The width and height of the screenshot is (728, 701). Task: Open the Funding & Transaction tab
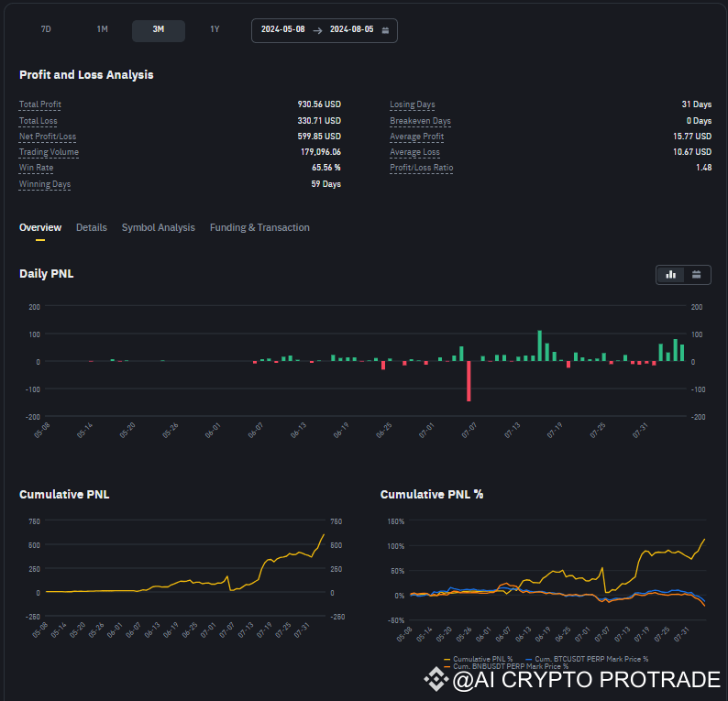tap(259, 227)
